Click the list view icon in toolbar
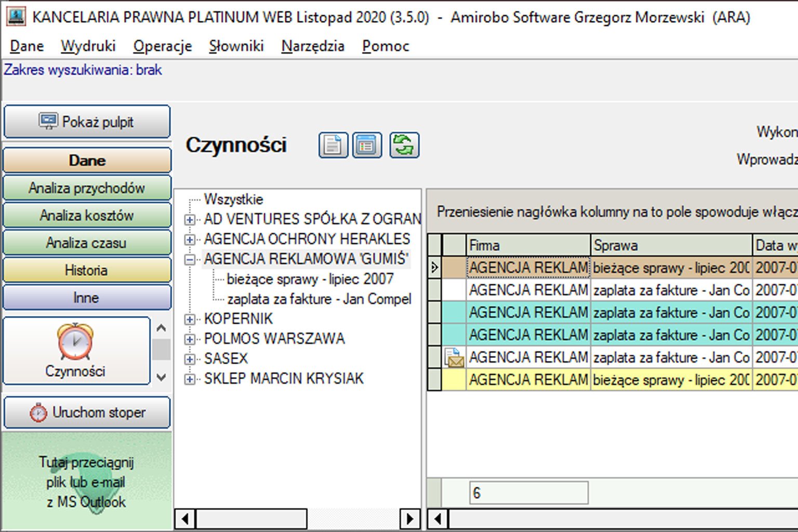 click(367, 145)
